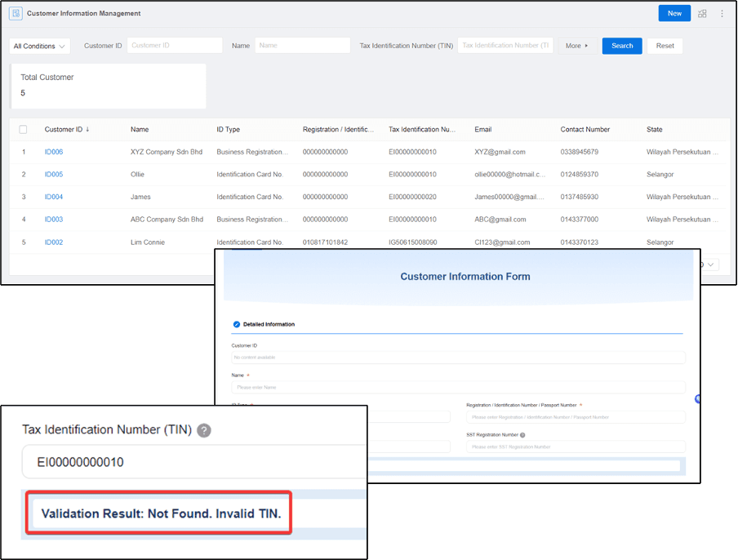Click the Total Customer summary card
738x560 pixels.
(x=109, y=86)
